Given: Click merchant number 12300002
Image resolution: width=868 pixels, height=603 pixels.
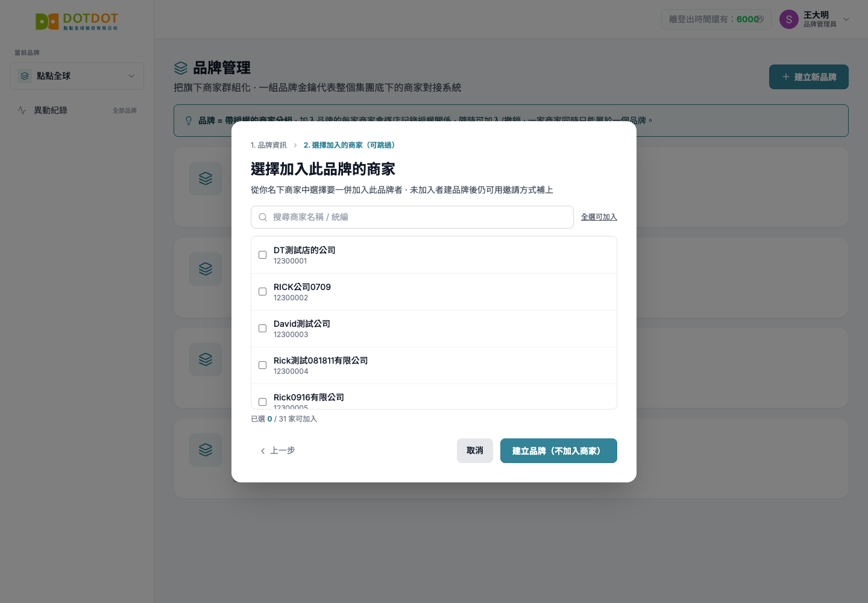Looking at the screenshot, I should point(291,298).
